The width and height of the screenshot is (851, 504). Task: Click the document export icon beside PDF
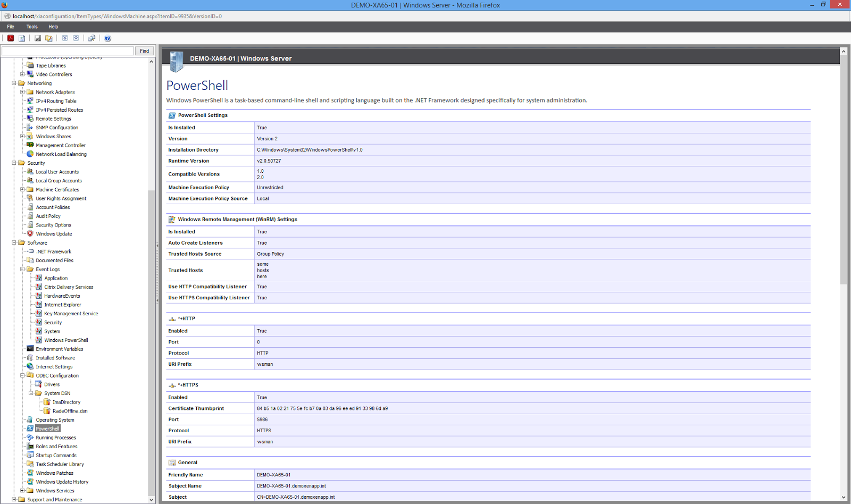[22, 38]
